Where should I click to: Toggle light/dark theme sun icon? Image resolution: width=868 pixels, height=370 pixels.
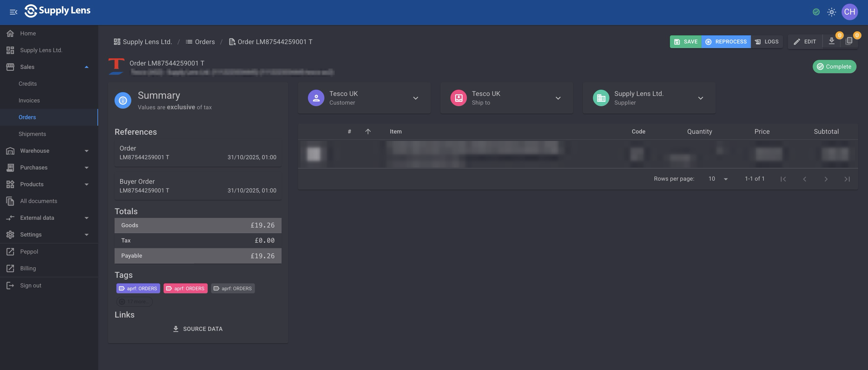(831, 12)
